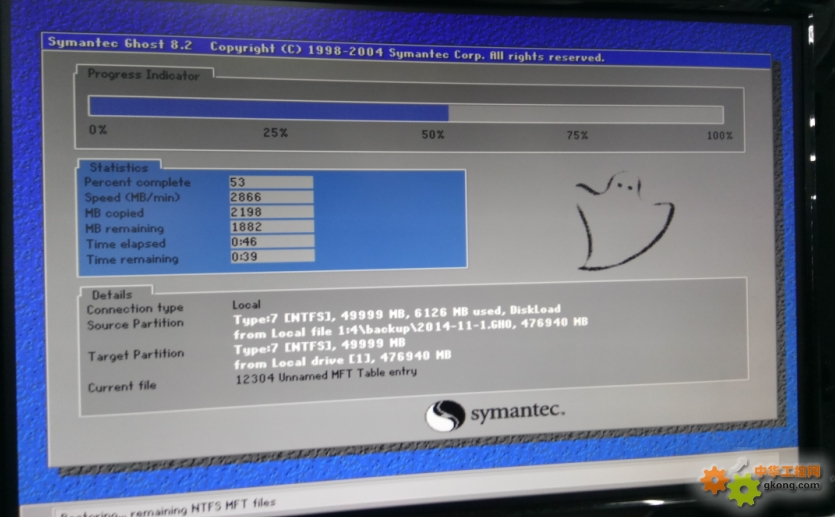Click the 'symantec.' wordmark text

518,412
